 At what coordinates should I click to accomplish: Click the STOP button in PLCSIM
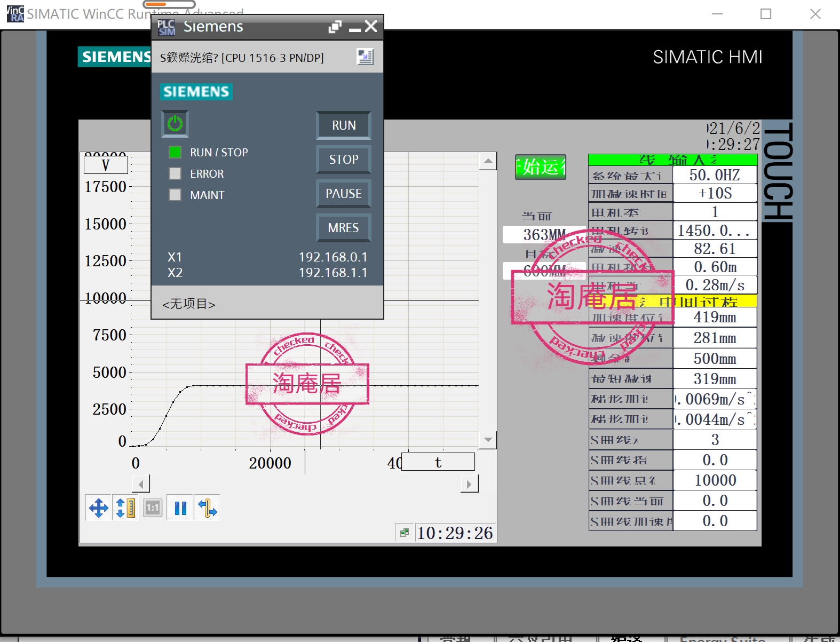coord(344,160)
